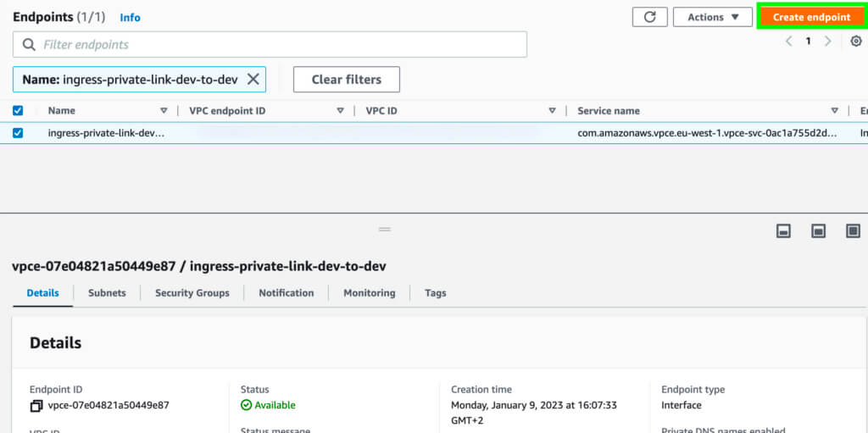Go to next page arrow in pagination
The image size is (868, 433).
tap(828, 41)
